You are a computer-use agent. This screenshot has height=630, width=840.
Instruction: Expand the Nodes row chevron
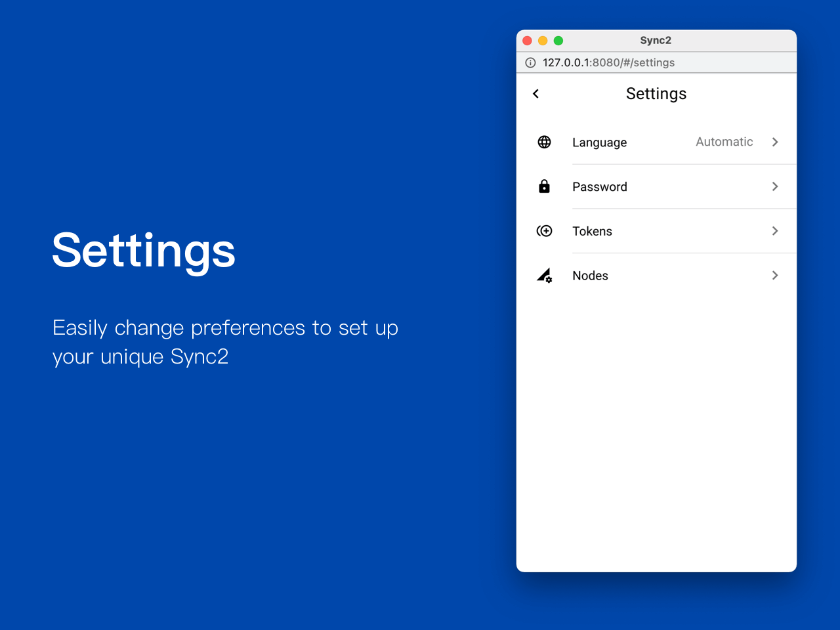(775, 276)
